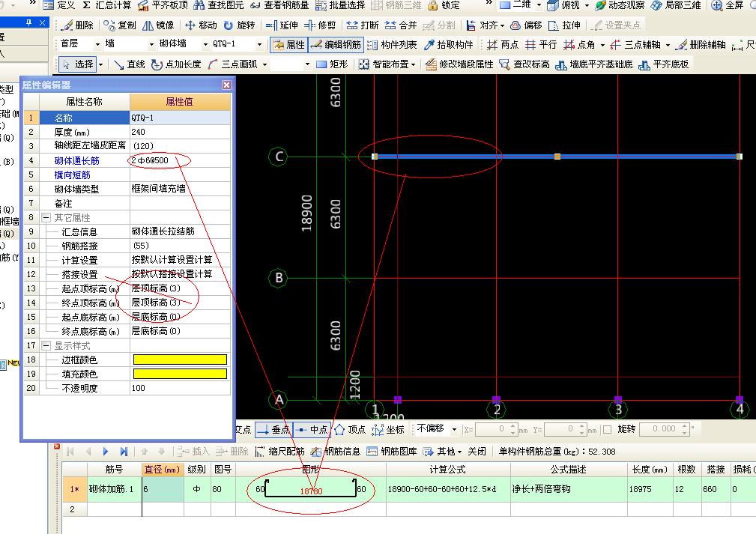Open the QTQ-1 component dropdown
Screen dimensions: 756x534
259,44
